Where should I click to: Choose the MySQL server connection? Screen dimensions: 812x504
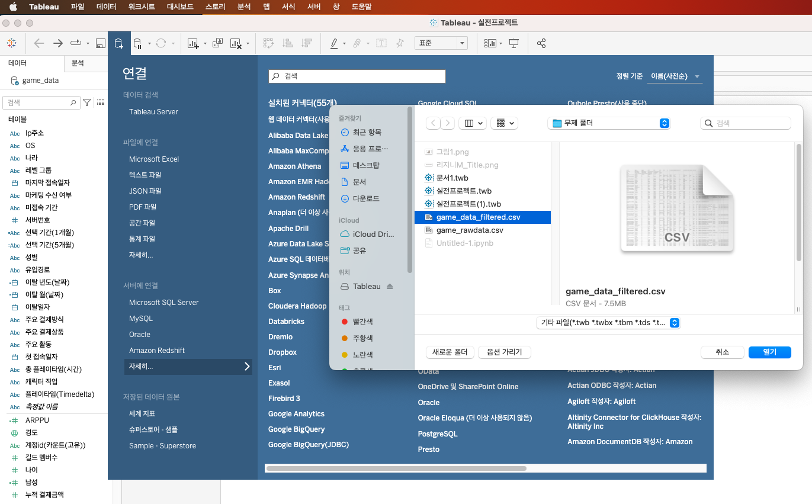click(x=141, y=318)
